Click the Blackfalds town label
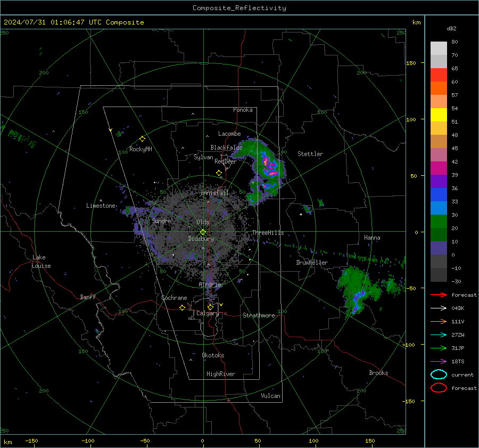Image resolution: width=479 pixels, height=448 pixels. pos(226,148)
